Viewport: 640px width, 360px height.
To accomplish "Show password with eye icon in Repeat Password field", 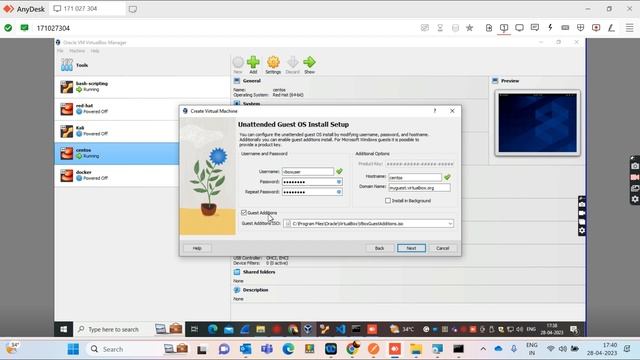I will click(x=339, y=192).
